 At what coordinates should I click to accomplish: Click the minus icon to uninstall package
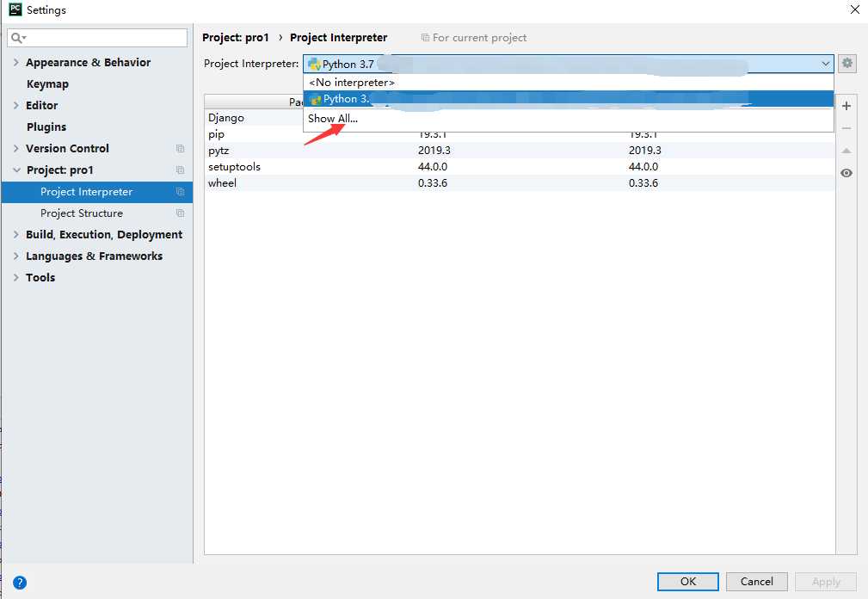point(846,128)
